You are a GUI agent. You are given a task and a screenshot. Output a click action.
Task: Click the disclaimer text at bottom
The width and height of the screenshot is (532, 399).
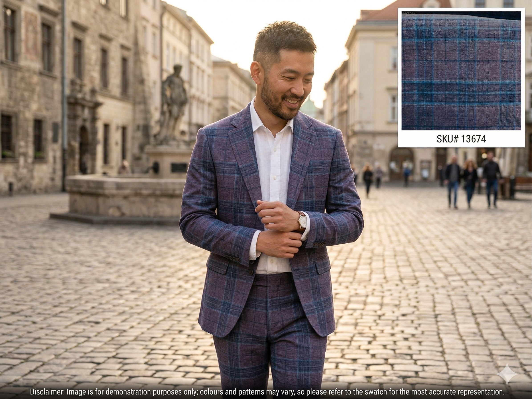pyautogui.click(x=267, y=392)
